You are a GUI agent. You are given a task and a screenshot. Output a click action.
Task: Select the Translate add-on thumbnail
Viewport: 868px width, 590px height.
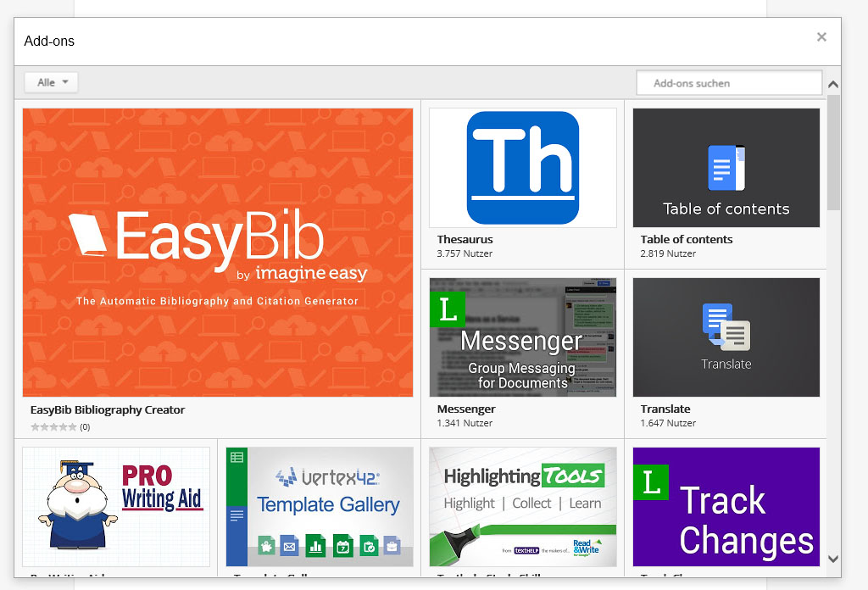(726, 337)
